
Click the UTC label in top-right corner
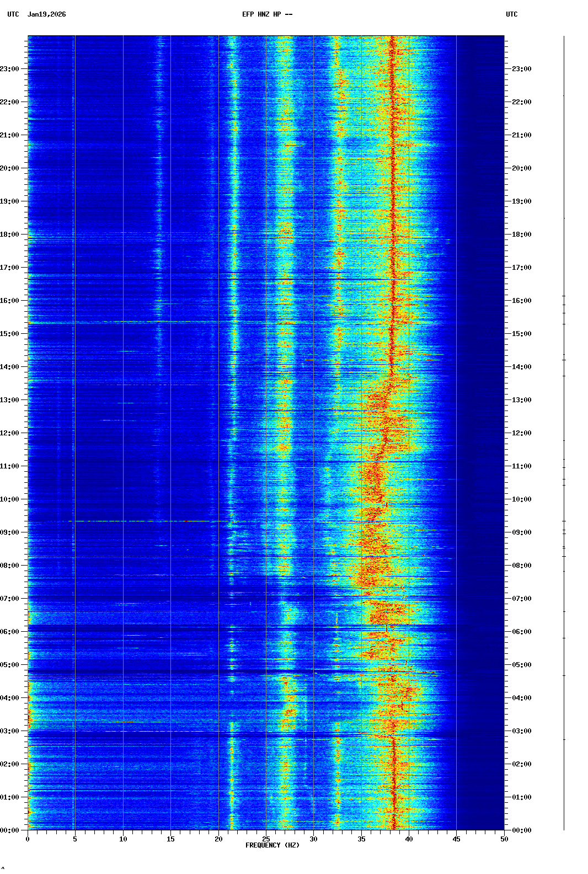pos(511,14)
